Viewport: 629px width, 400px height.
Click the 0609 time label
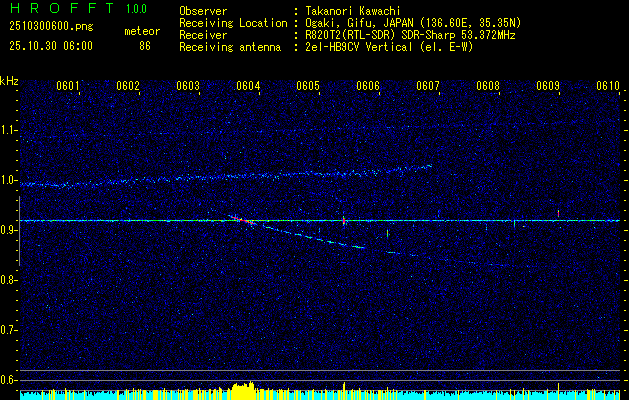(x=548, y=86)
